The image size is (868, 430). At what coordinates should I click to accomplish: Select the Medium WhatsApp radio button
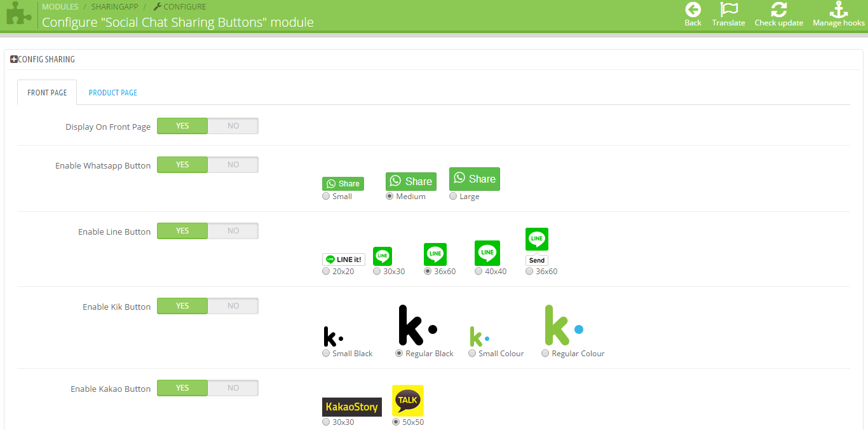(x=390, y=196)
